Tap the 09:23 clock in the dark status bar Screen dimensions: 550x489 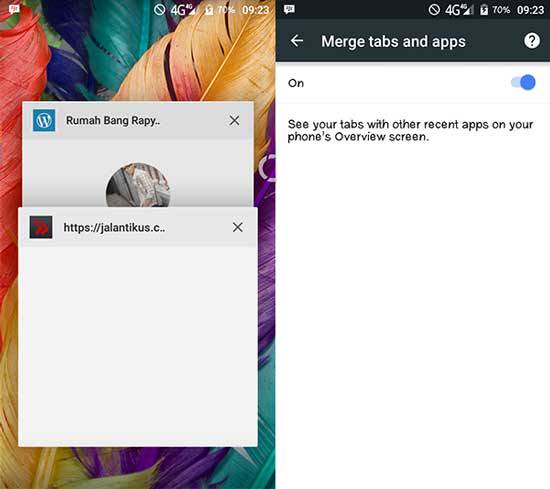[530, 10]
